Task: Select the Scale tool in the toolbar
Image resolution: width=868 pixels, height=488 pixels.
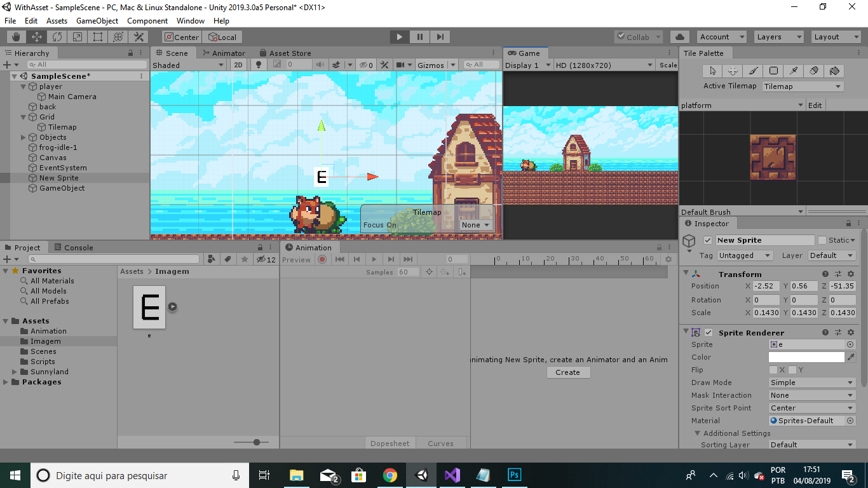Action: [x=78, y=37]
